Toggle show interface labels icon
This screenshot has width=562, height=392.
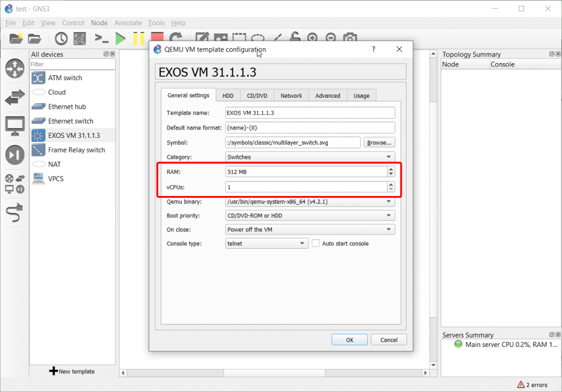pyautogui.click(x=80, y=38)
